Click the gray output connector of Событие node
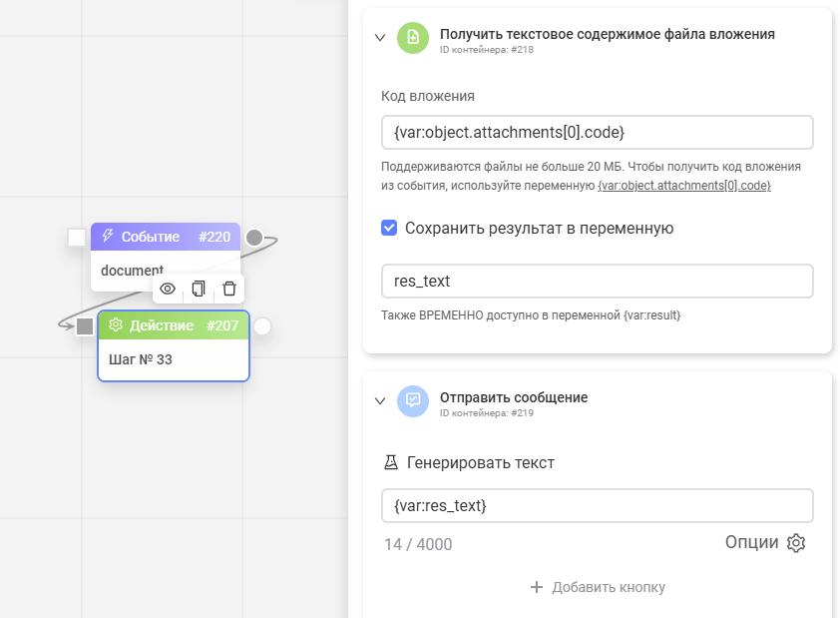840x618 pixels. (254, 238)
